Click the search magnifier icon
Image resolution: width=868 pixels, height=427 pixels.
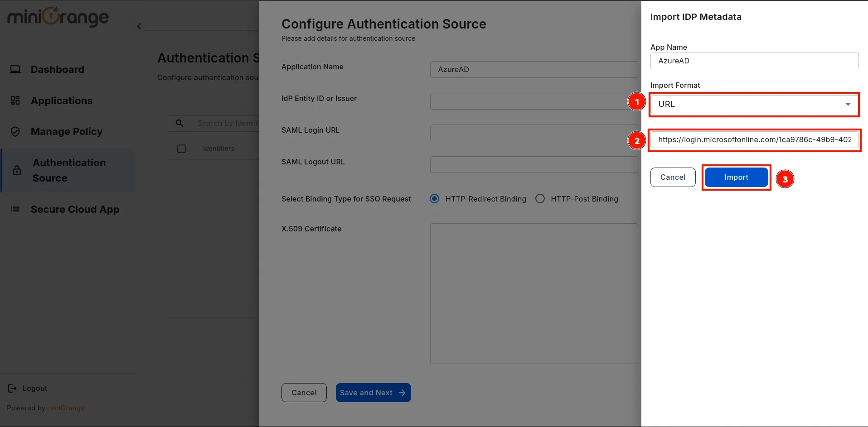pos(179,123)
